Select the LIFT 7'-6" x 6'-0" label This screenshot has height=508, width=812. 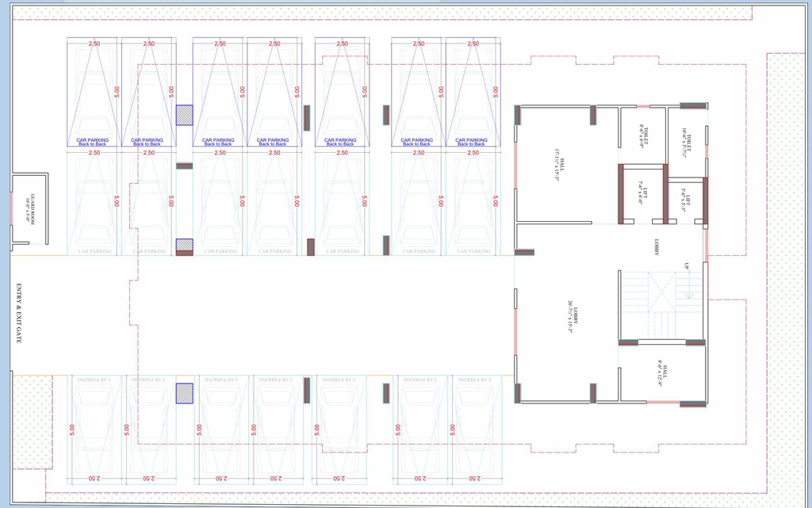point(642,193)
